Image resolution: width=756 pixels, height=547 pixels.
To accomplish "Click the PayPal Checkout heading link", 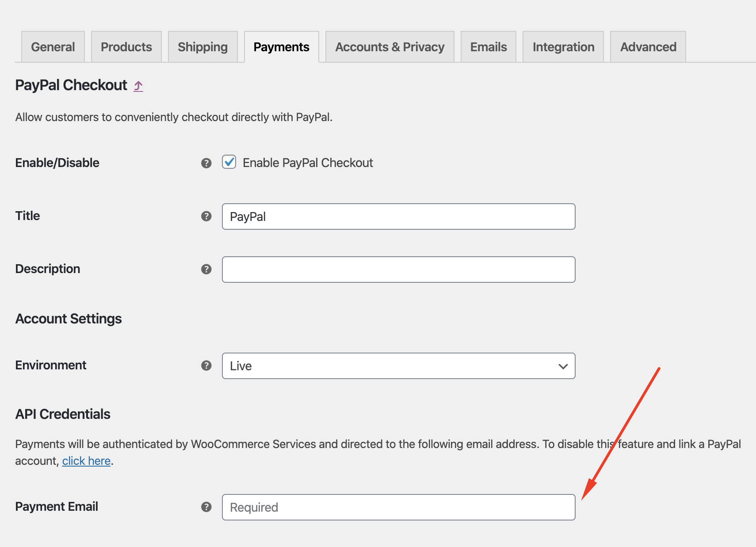I will (71, 85).
